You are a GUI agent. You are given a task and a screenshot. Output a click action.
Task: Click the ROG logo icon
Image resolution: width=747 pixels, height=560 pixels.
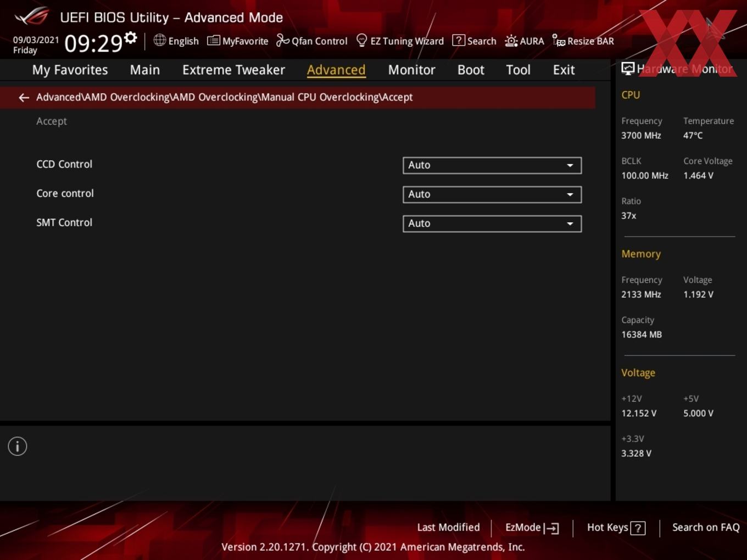(32, 16)
